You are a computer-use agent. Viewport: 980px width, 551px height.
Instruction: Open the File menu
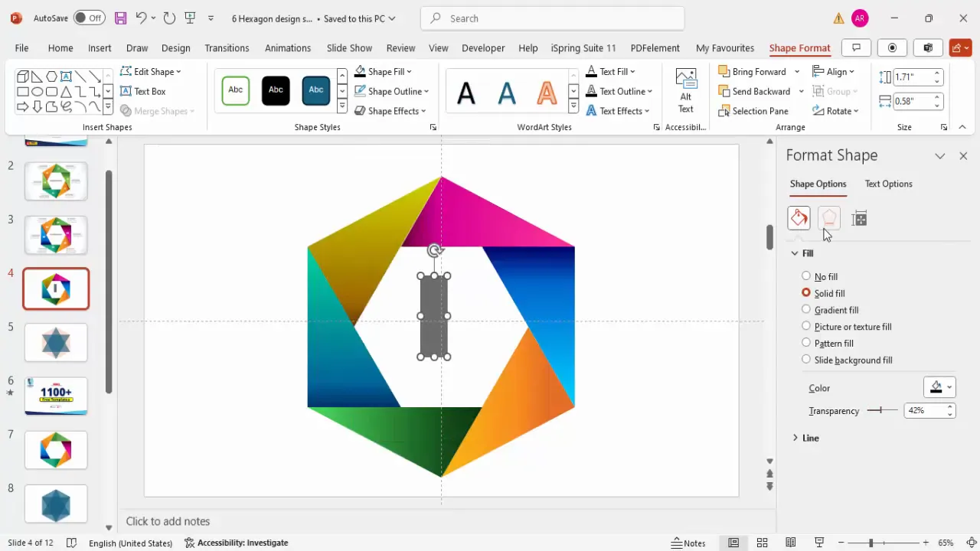(21, 47)
